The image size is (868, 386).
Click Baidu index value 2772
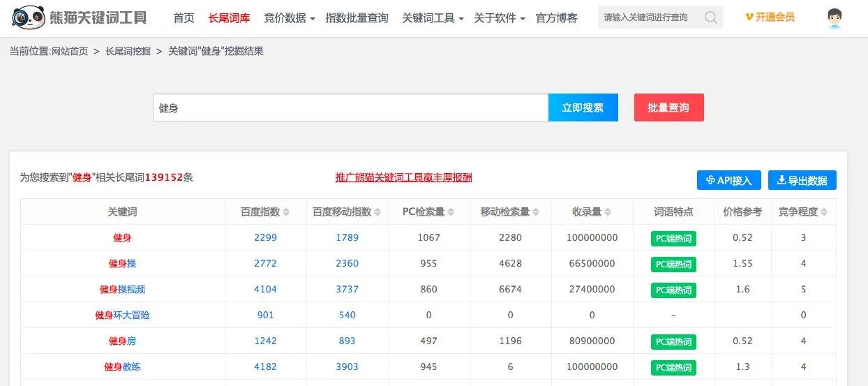[265, 263]
